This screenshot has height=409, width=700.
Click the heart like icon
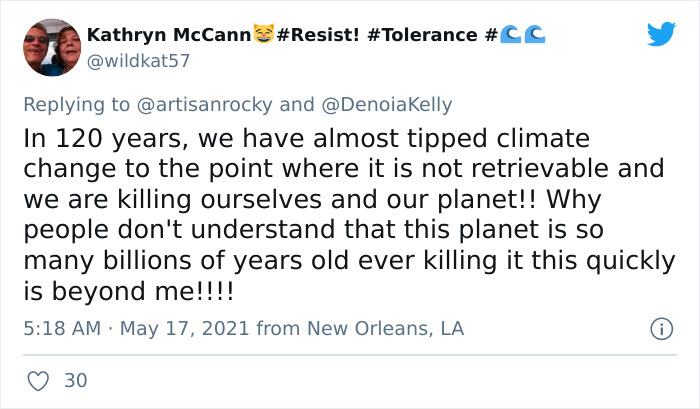coord(38,381)
